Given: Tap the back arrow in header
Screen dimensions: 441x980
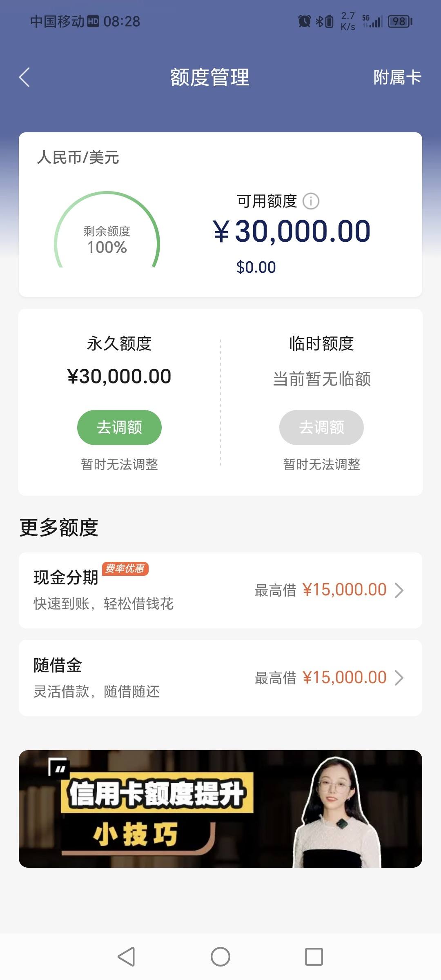Looking at the screenshot, I should (x=24, y=77).
